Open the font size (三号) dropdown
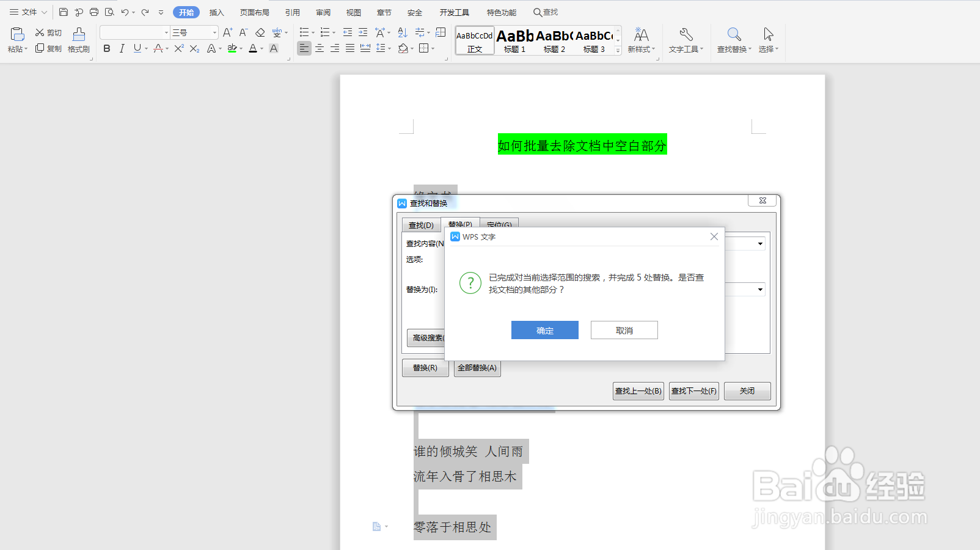The height and width of the screenshot is (550, 980). (x=214, y=33)
